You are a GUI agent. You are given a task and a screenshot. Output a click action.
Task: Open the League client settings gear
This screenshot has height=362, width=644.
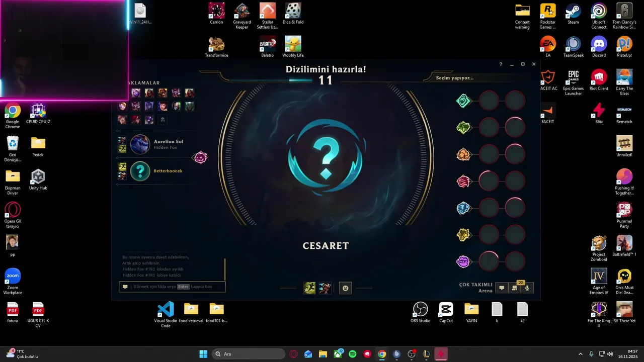[x=523, y=64]
